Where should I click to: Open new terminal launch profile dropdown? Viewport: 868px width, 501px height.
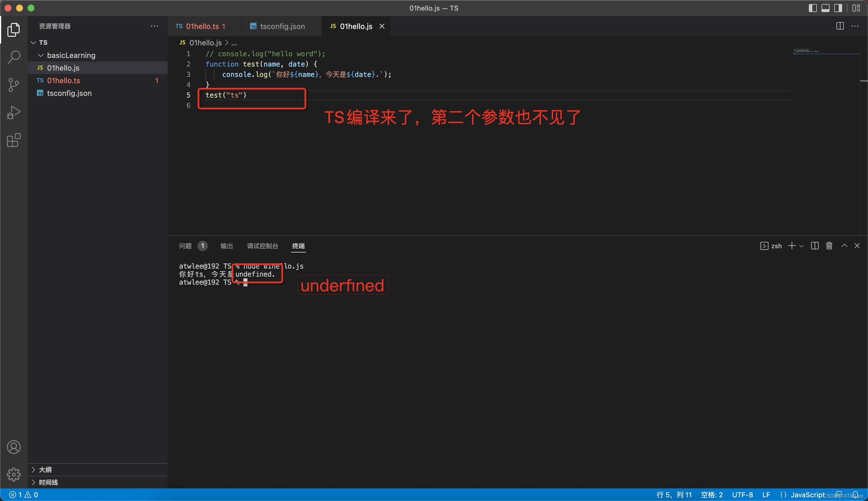(802, 246)
